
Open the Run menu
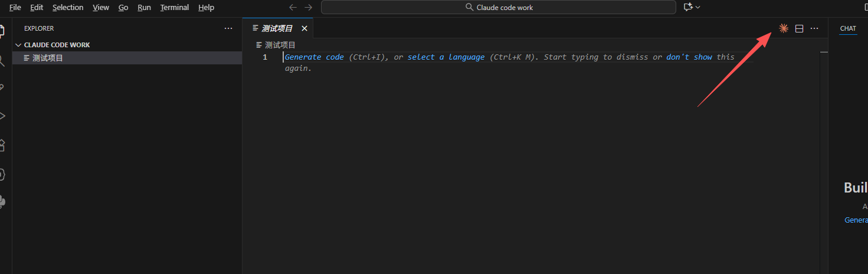point(144,7)
